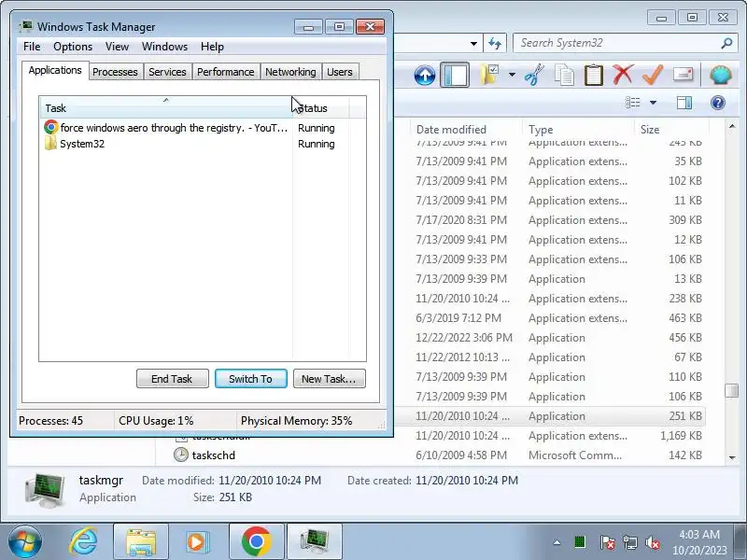Click the Switch To button
747x560 pixels.
pos(251,379)
